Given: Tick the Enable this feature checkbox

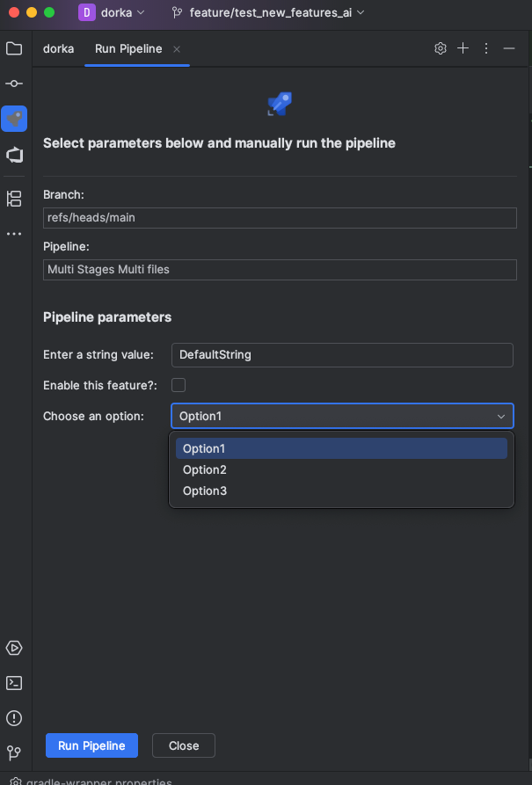Looking at the screenshot, I should point(179,385).
